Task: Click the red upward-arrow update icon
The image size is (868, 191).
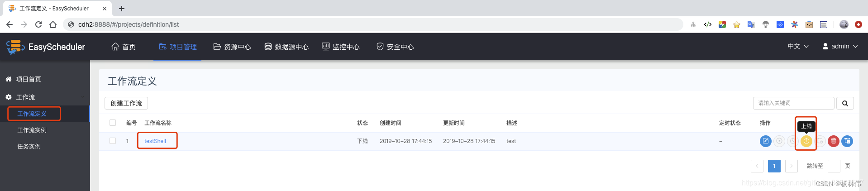Action: point(858,24)
